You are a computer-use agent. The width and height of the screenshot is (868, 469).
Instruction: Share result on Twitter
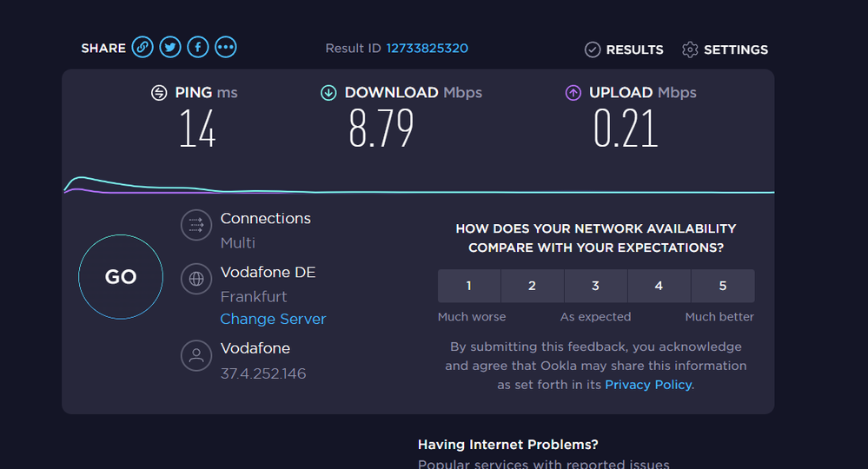tap(170, 48)
